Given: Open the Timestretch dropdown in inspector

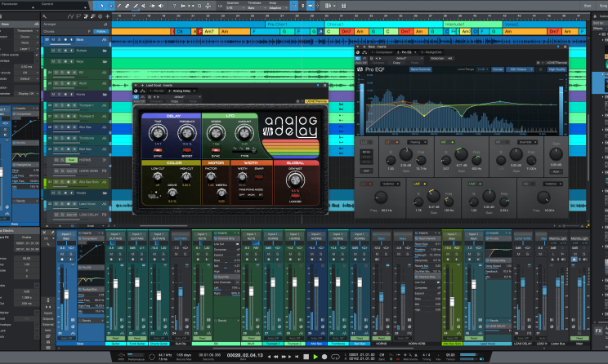Looking at the screenshot, I should [27, 31].
